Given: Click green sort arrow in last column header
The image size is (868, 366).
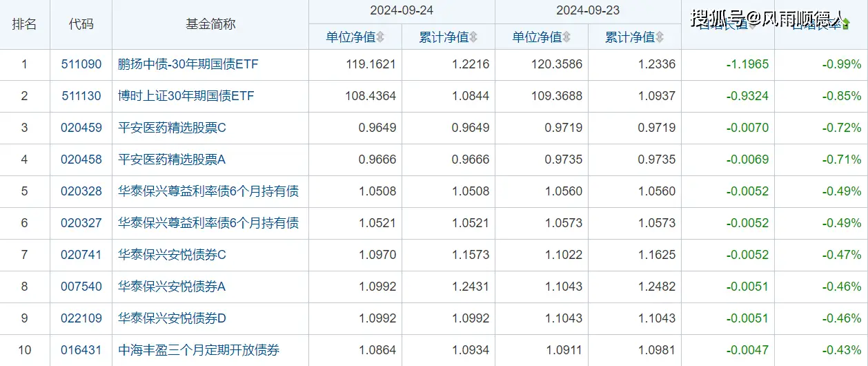Looking at the screenshot, I should (x=846, y=25).
